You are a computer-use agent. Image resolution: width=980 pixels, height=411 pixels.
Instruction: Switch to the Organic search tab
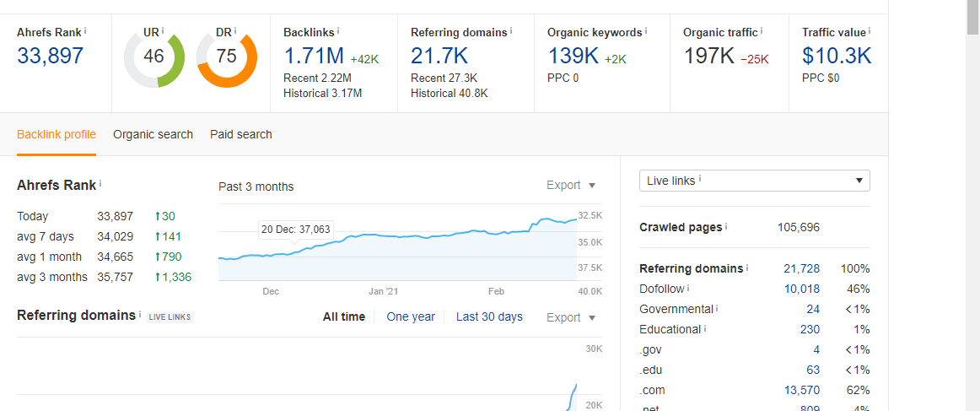tap(153, 134)
